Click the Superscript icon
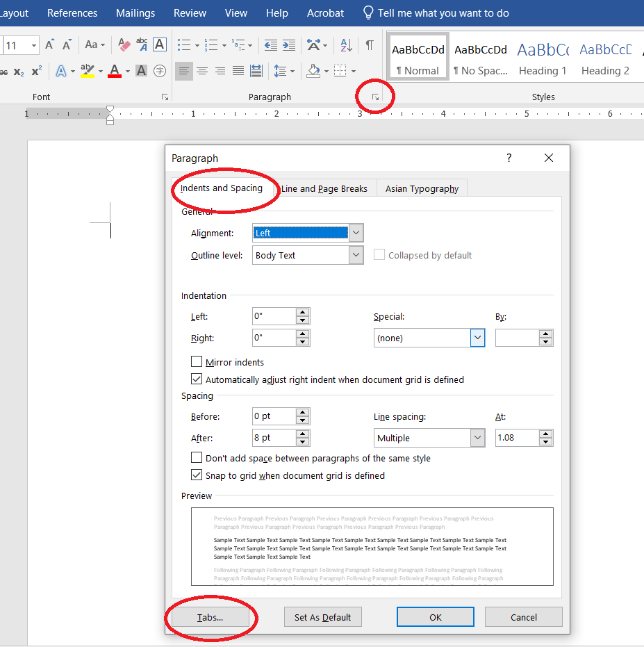Screen dimensions: 644x647 pyautogui.click(x=36, y=71)
